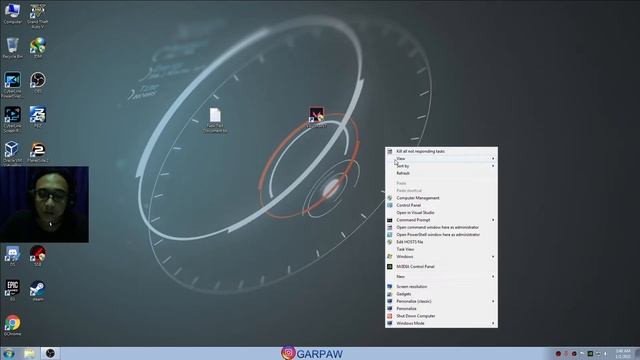Expand the Windows Mode submenu
Image resolution: width=640 pixels, height=360 pixels.
(441, 323)
